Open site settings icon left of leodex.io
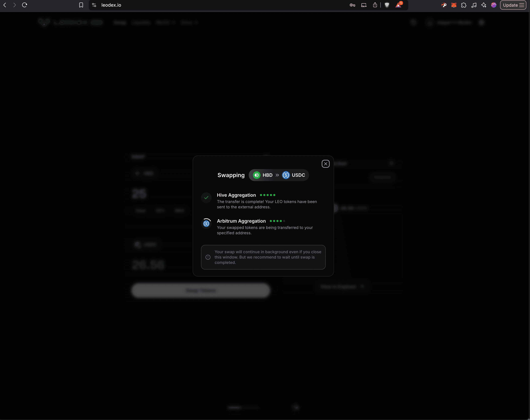This screenshot has height=420, width=530. tap(94, 5)
